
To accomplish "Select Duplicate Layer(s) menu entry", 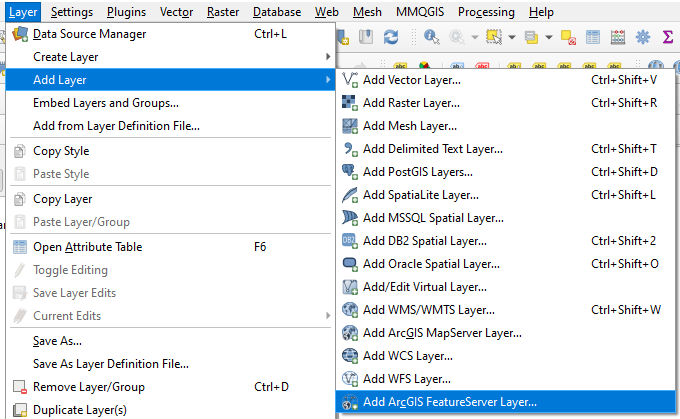I will [x=170, y=410].
